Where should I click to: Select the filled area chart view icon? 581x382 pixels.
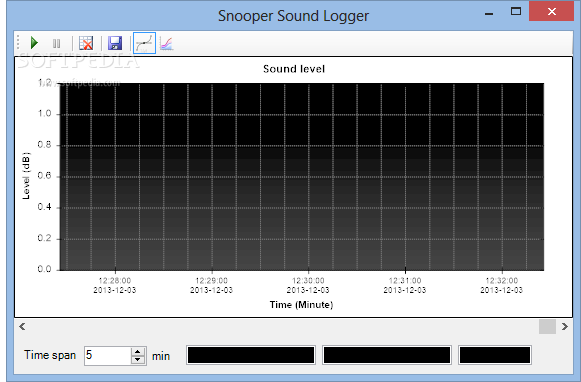tap(167, 43)
